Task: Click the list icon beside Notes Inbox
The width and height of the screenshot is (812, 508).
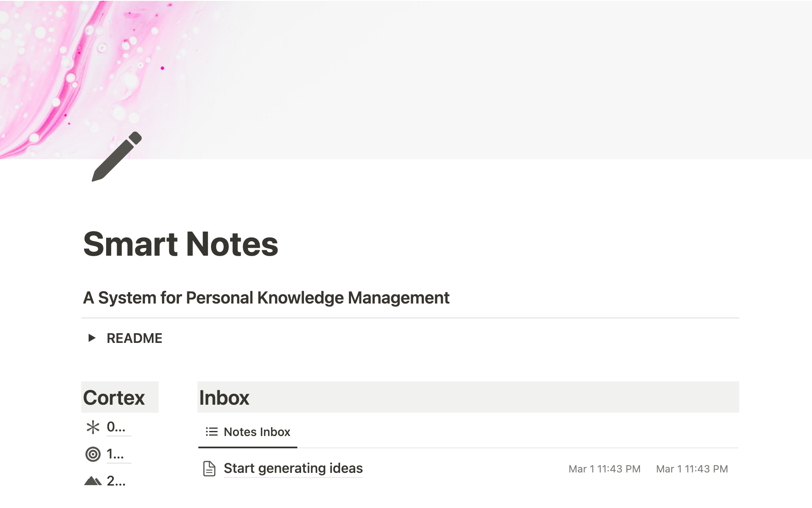Action: (211, 432)
